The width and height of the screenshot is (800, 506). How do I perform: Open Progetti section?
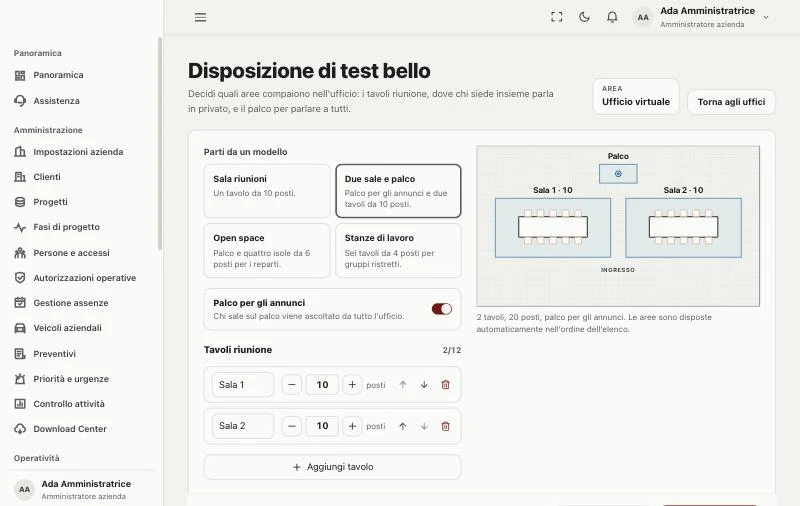click(50, 202)
